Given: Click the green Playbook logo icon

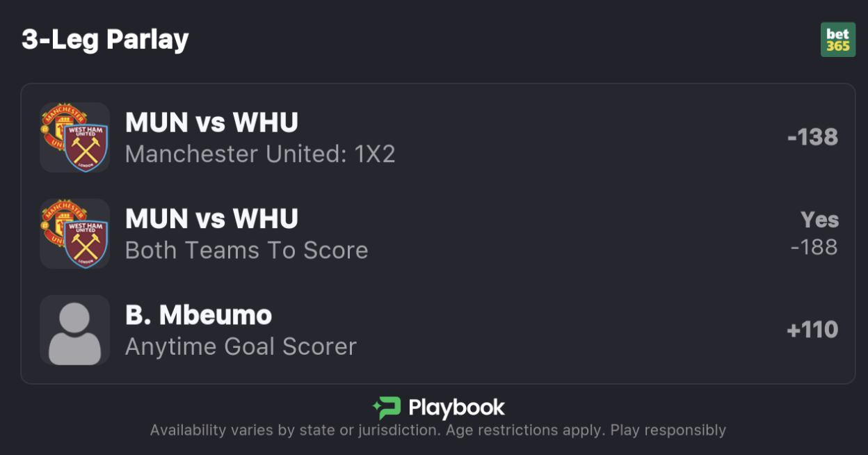Looking at the screenshot, I should coord(386,408).
